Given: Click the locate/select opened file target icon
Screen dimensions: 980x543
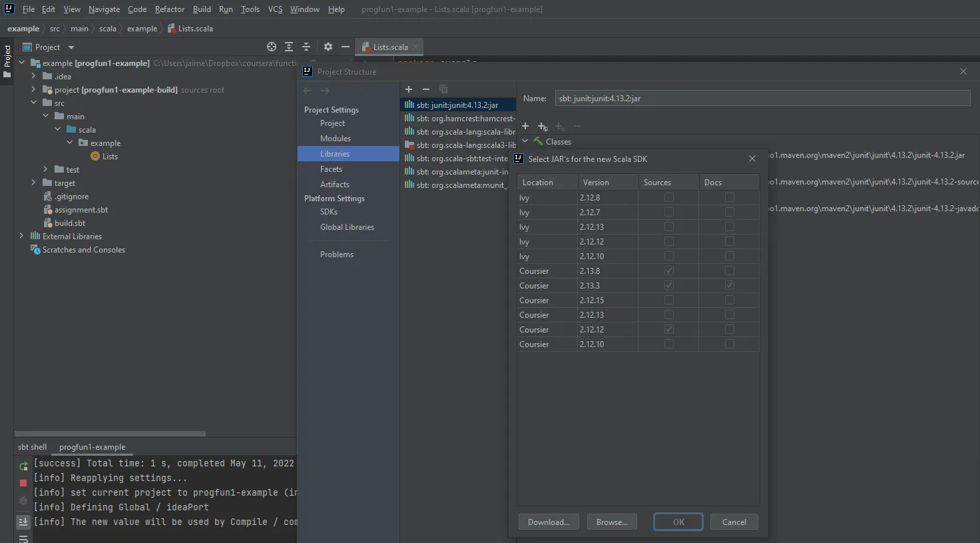Looking at the screenshot, I should tap(272, 47).
